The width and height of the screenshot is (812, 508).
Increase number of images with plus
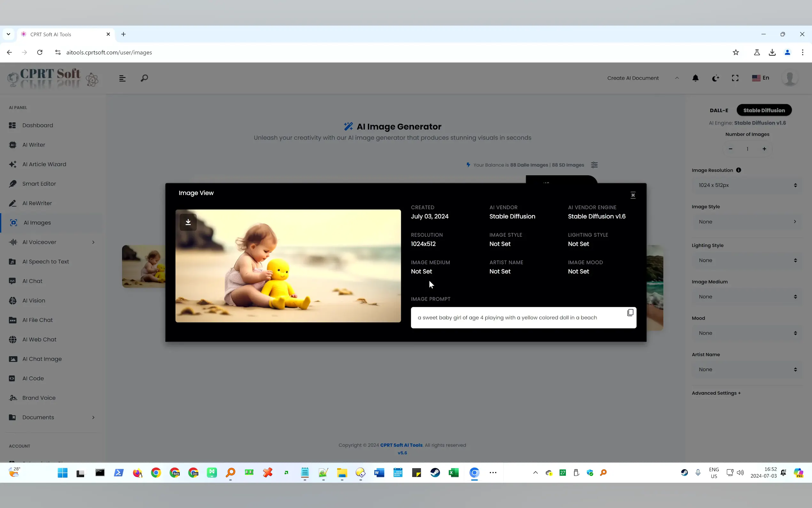click(764, 149)
